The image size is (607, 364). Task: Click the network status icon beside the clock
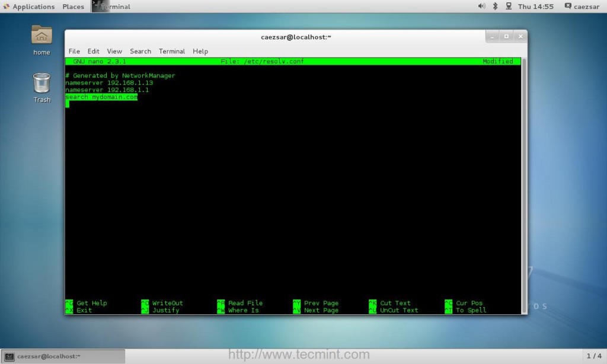tap(509, 7)
